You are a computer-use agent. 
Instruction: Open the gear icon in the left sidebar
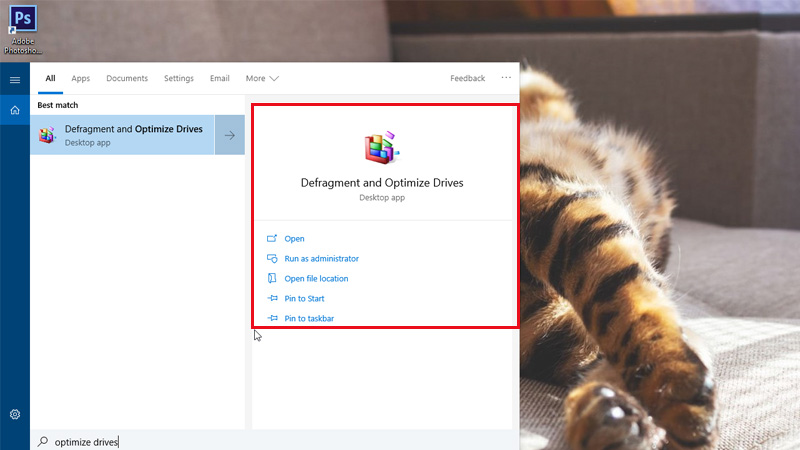15,414
